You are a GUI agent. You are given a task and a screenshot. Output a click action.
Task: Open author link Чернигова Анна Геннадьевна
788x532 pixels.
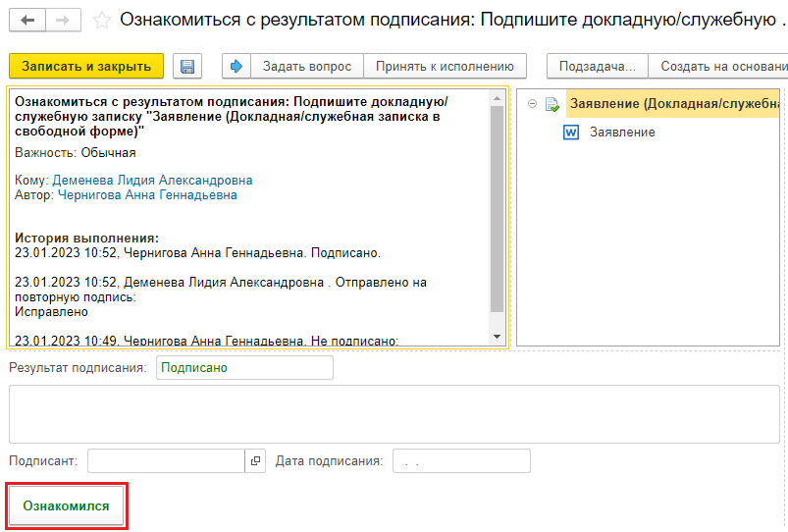(147, 195)
